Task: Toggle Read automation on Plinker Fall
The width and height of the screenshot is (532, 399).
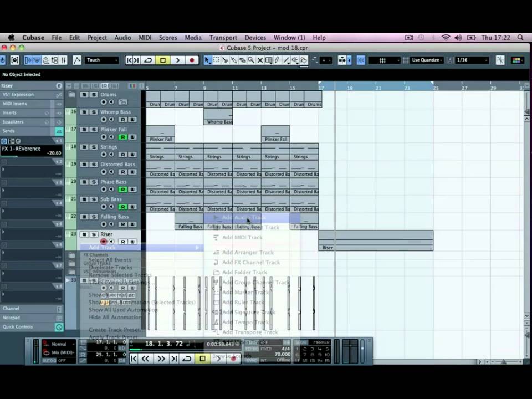Action: coord(123,137)
